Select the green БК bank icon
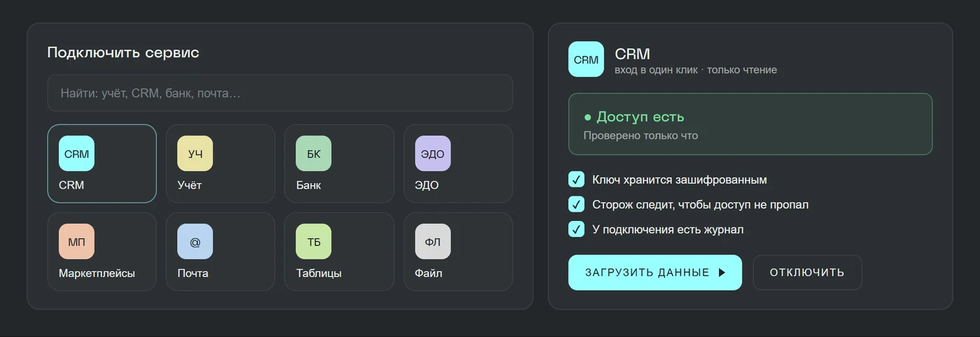Image resolution: width=980 pixels, height=337 pixels. (x=314, y=154)
